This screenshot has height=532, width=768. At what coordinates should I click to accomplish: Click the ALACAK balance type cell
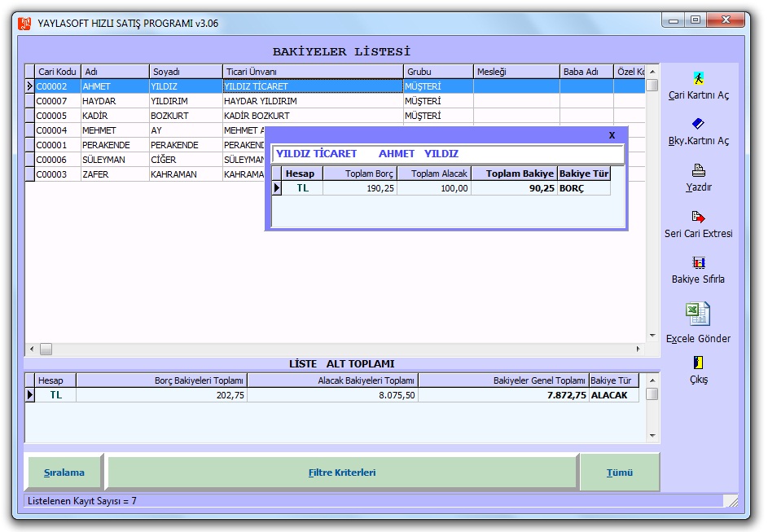pyautogui.click(x=614, y=395)
